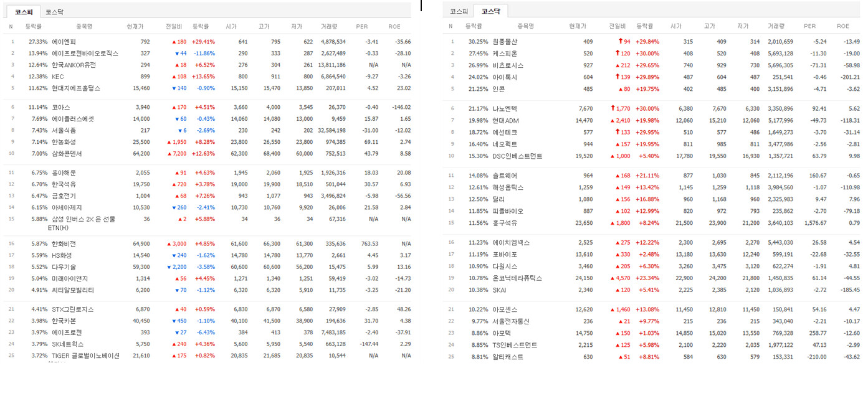Open the SK네트웍스 stock link
Screen dimensions: 868x396
click(67, 344)
